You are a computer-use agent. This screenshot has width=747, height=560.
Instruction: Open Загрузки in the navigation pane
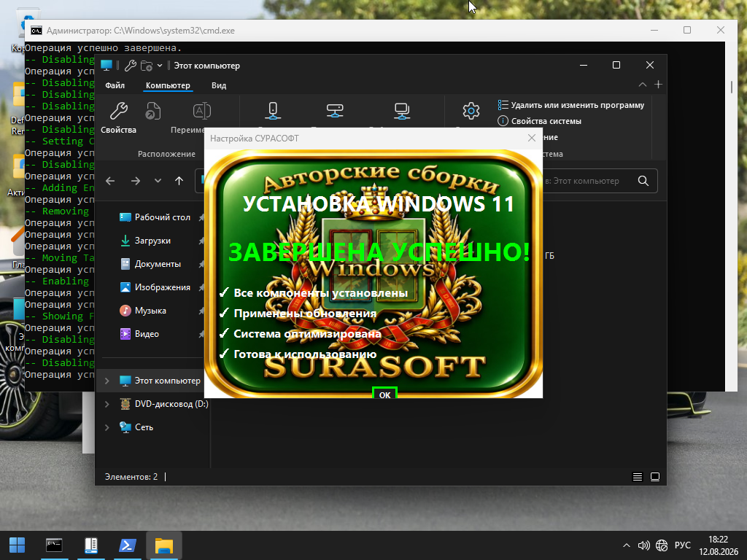pos(145,241)
